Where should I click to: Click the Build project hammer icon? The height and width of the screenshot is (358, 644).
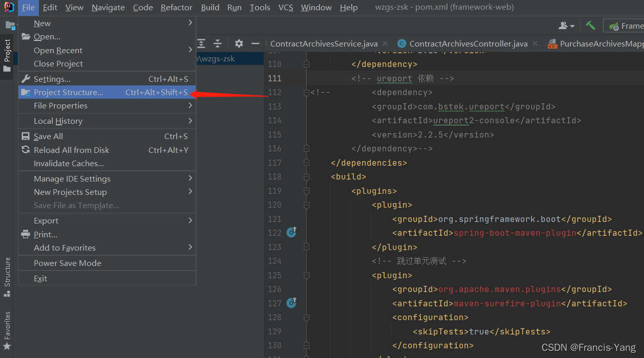590,26
